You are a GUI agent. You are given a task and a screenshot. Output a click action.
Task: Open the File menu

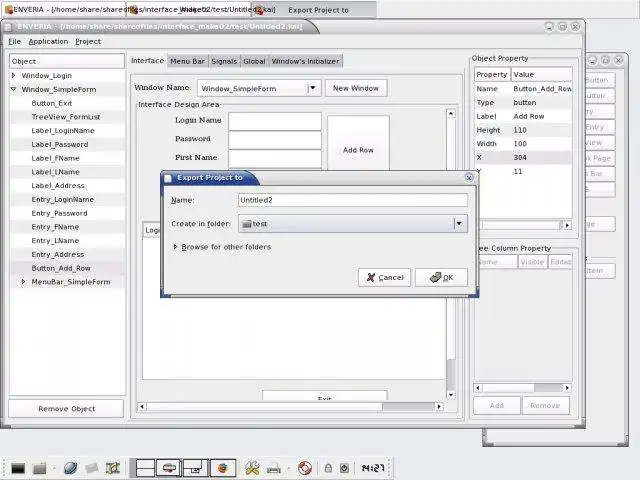point(14,41)
